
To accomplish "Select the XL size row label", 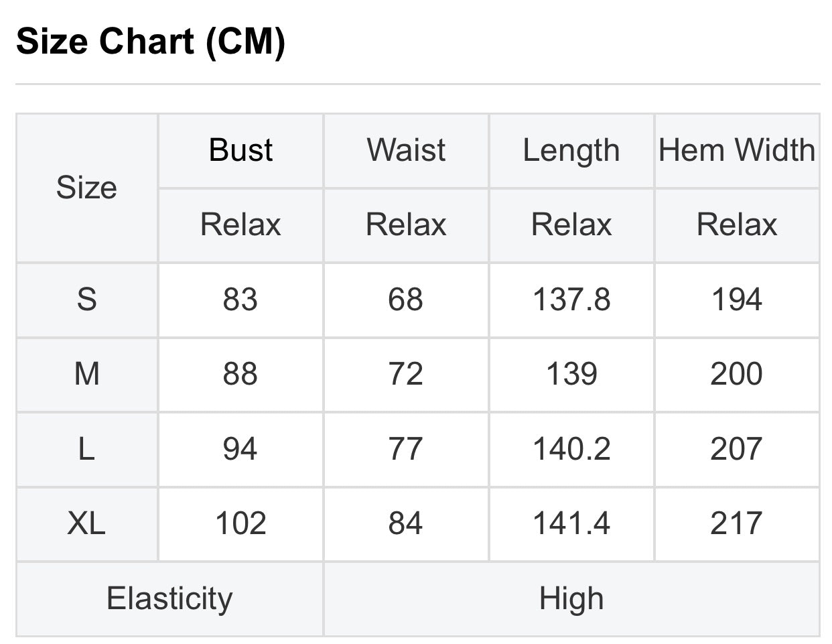I will click(86, 523).
